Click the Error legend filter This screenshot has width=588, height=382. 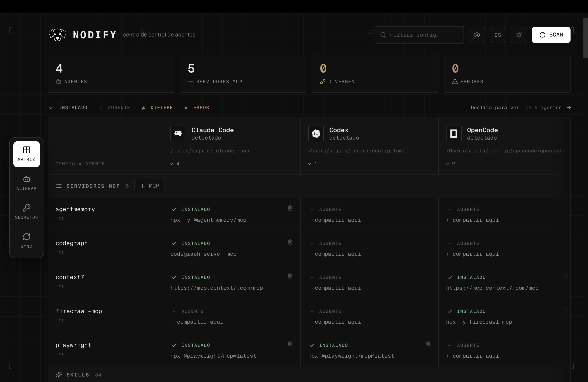(x=197, y=108)
